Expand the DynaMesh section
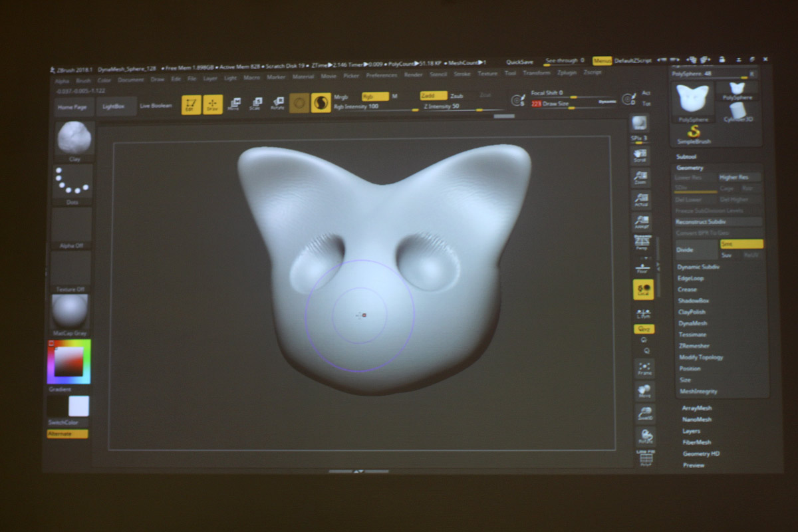 [692, 323]
